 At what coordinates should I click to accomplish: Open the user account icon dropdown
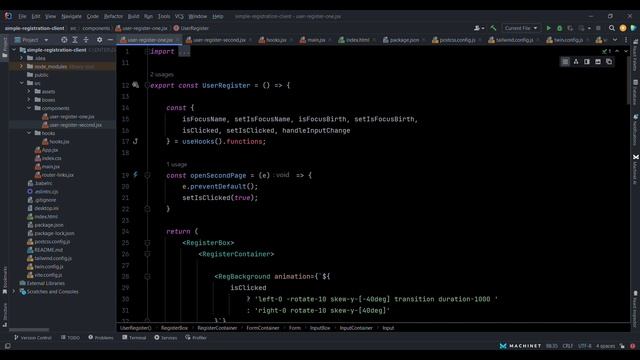[x=479, y=28]
